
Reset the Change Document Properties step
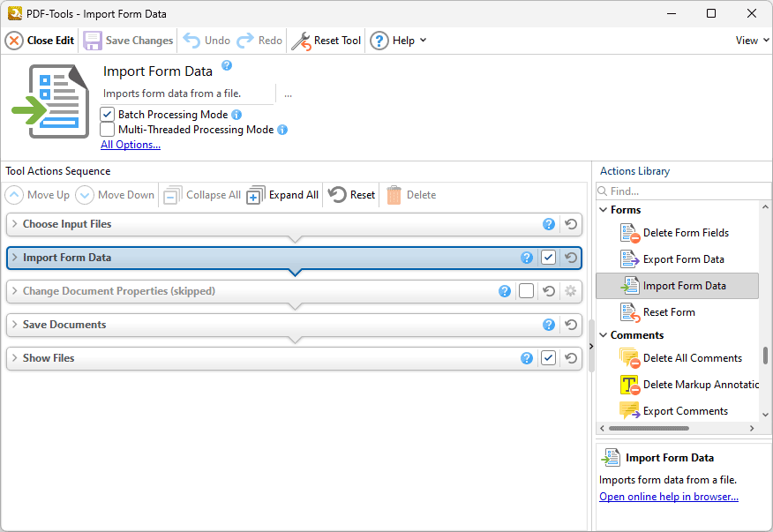[549, 291]
